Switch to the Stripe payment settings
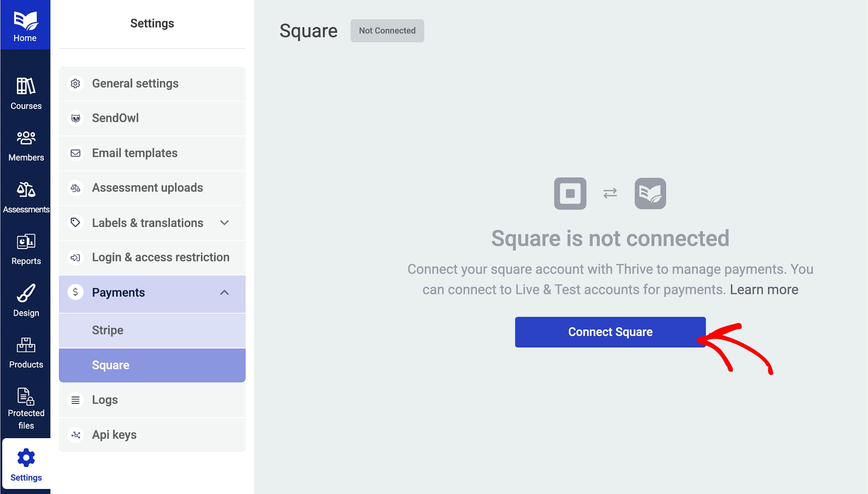The image size is (868, 494). point(107,330)
